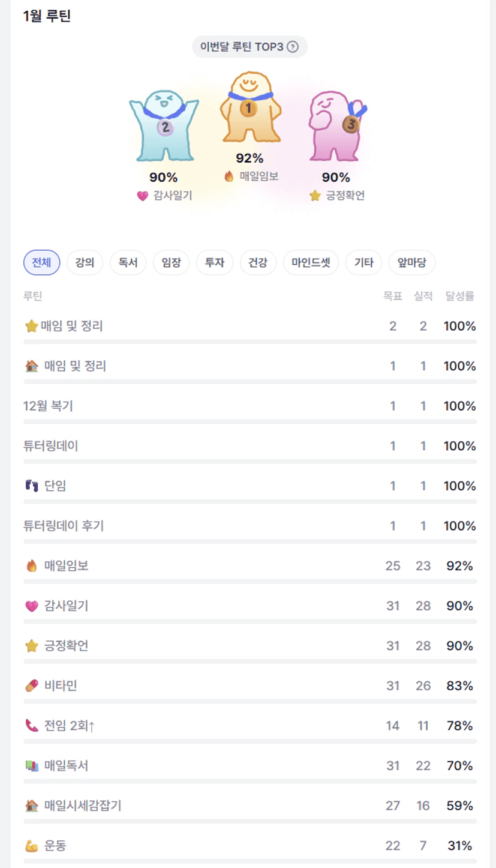Filter routines by 독서 tab

coord(128,262)
